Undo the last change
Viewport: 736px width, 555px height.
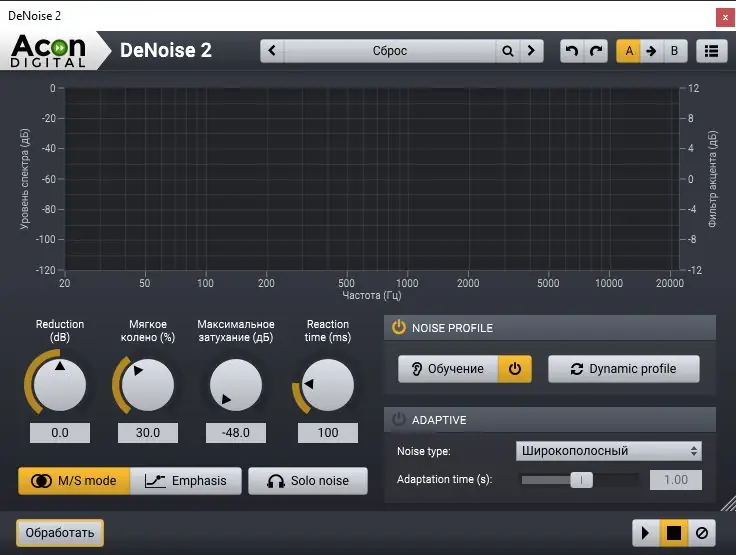coord(572,51)
